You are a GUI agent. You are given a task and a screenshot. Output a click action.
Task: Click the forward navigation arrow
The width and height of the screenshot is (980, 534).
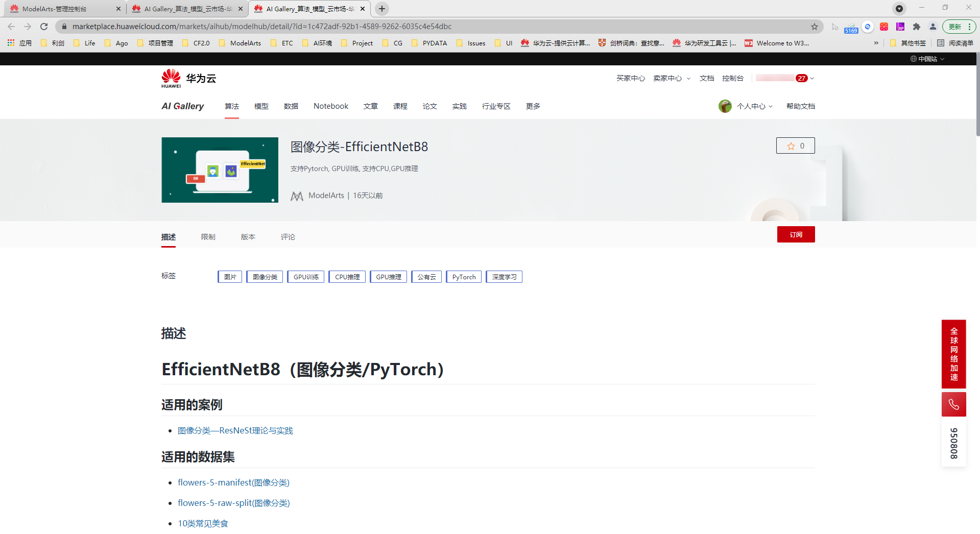pos(28,27)
